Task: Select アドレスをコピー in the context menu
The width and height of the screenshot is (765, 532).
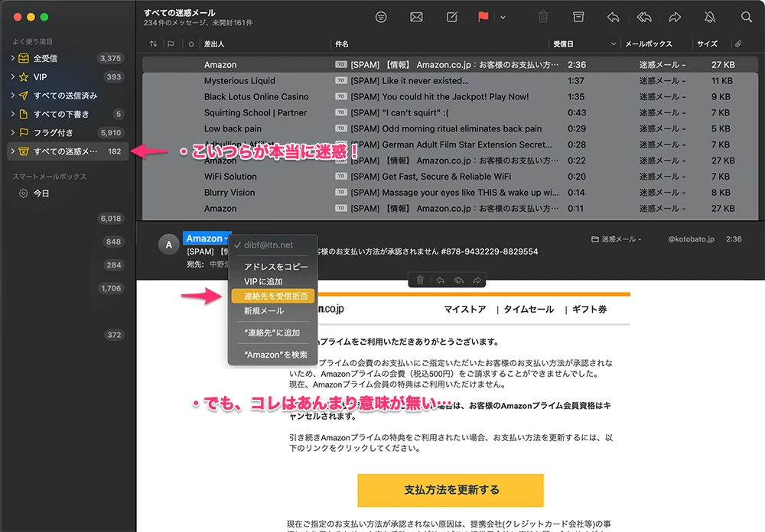Action: click(x=275, y=267)
